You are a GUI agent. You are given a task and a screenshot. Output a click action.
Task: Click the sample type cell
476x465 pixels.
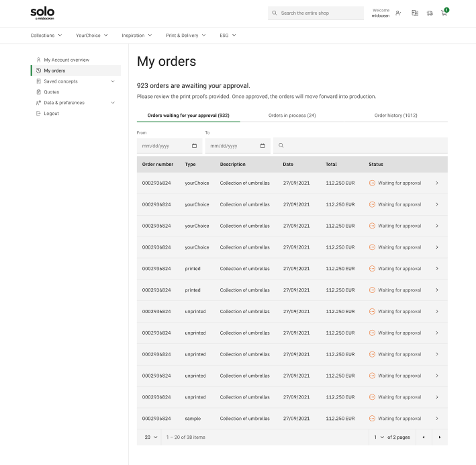[193, 419]
